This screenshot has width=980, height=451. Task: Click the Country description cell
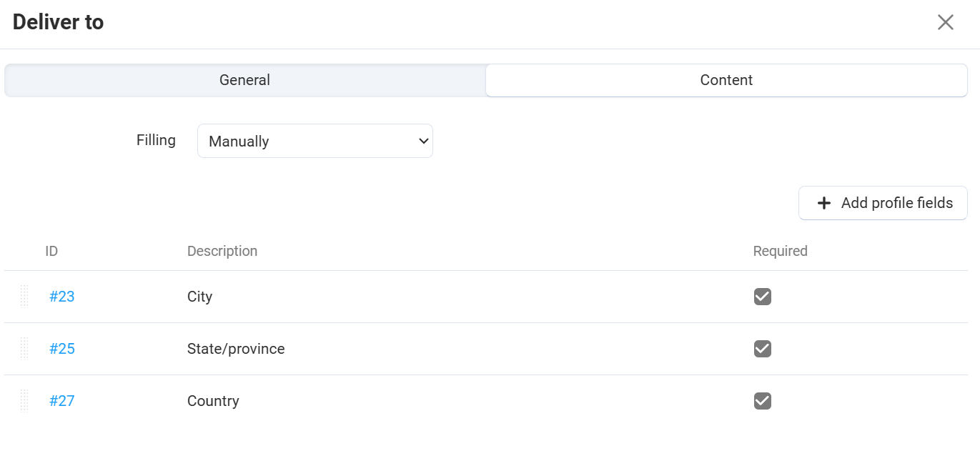pos(213,401)
